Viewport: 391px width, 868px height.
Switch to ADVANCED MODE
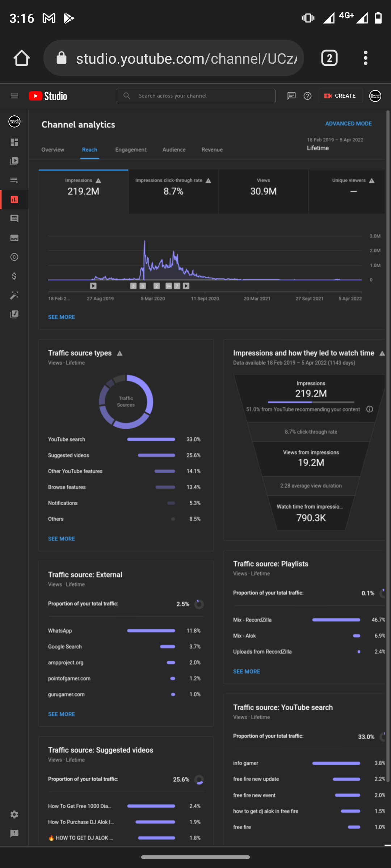pyautogui.click(x=348, y=124)
